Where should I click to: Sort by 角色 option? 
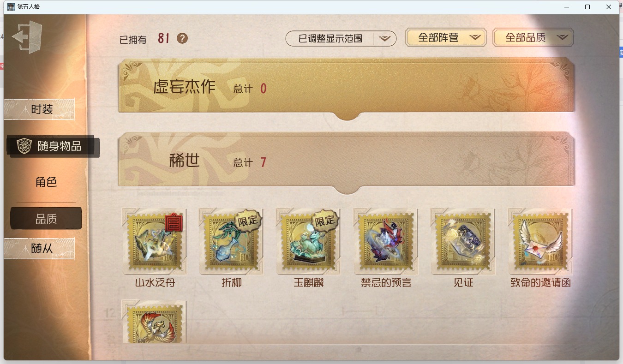click(46, 182)
